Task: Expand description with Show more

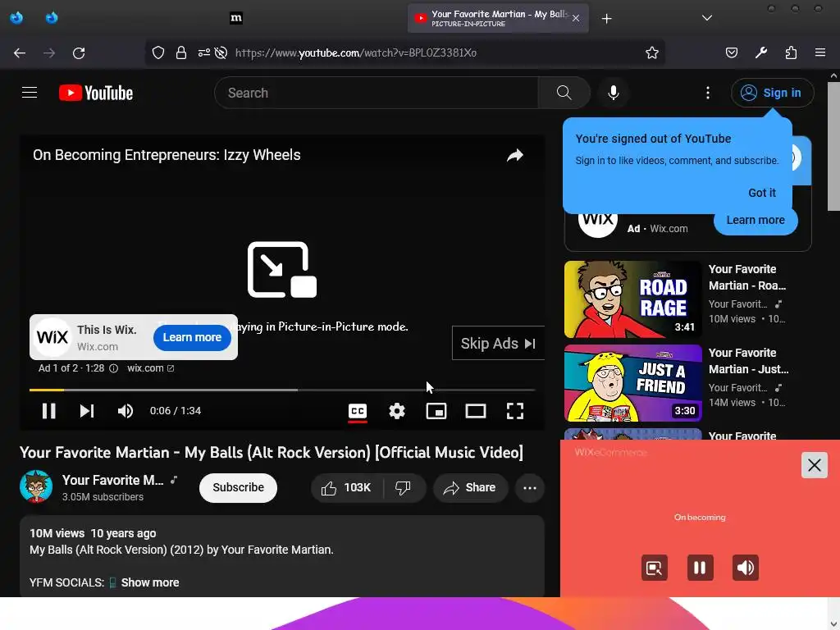Action: pyautogui.click(x=150, y=582)
